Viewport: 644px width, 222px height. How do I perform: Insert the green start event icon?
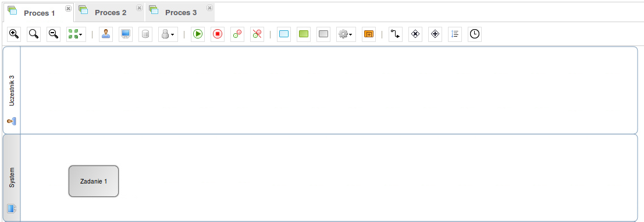(198, 34)
